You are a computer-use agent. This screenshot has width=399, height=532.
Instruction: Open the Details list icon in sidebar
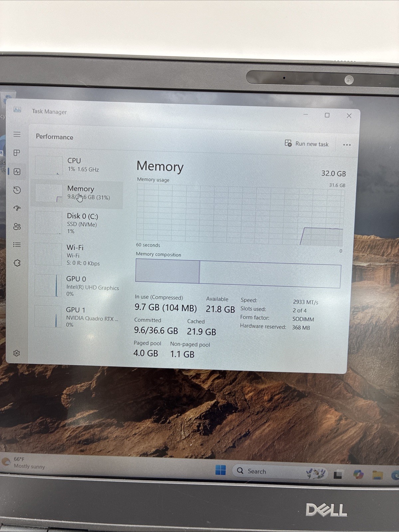coord(17,245)
